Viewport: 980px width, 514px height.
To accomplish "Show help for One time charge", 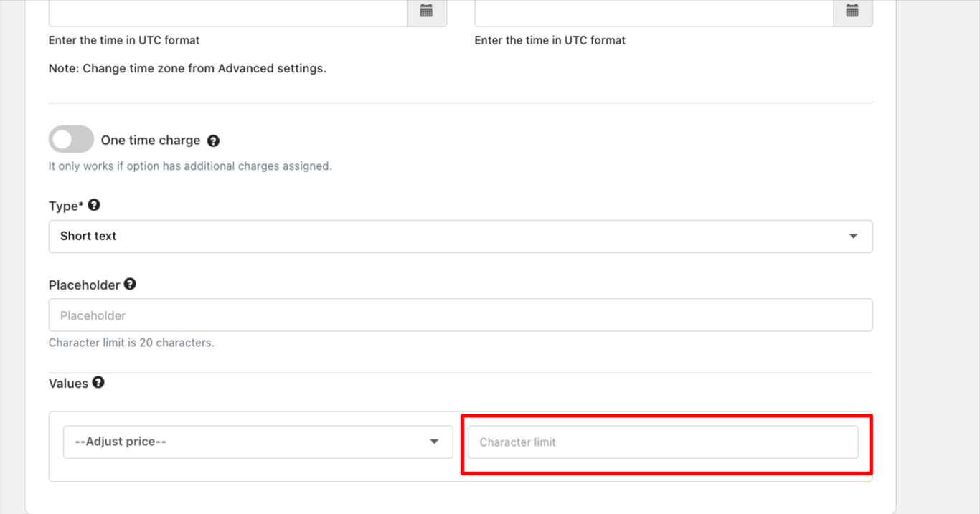I will tap(213, 141).
